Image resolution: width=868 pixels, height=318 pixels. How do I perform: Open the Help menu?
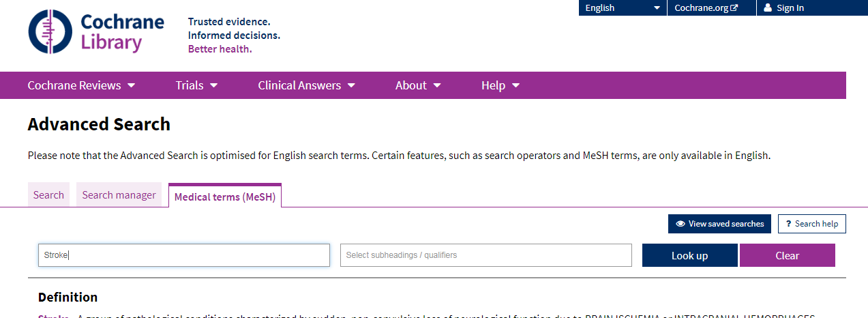[500, 85]
